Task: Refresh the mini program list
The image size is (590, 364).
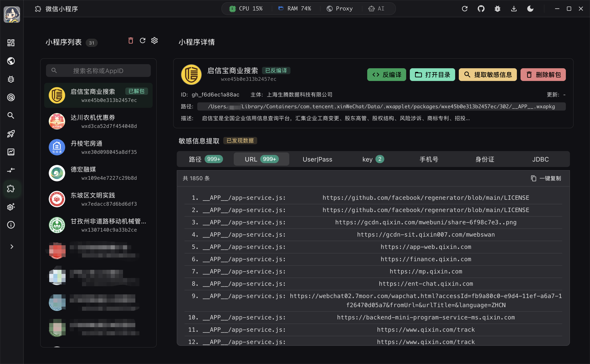Action: click(142, 40)
